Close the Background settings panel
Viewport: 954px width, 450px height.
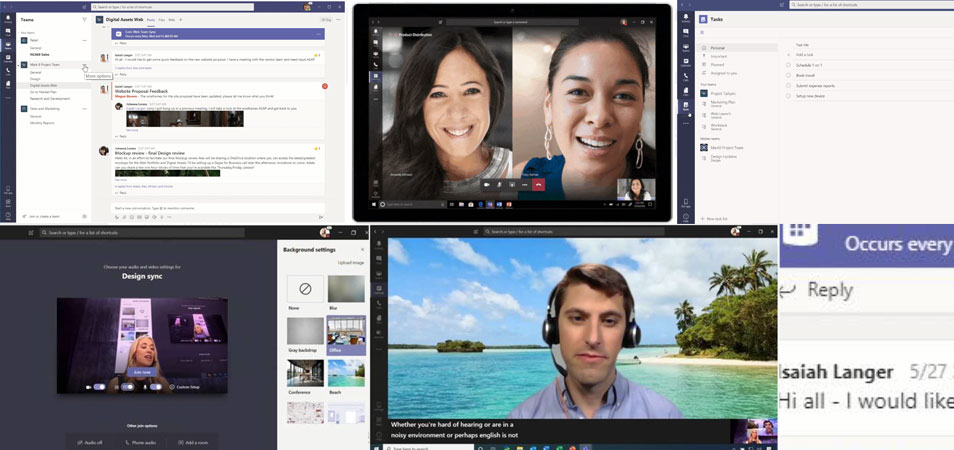click(361, 248)
